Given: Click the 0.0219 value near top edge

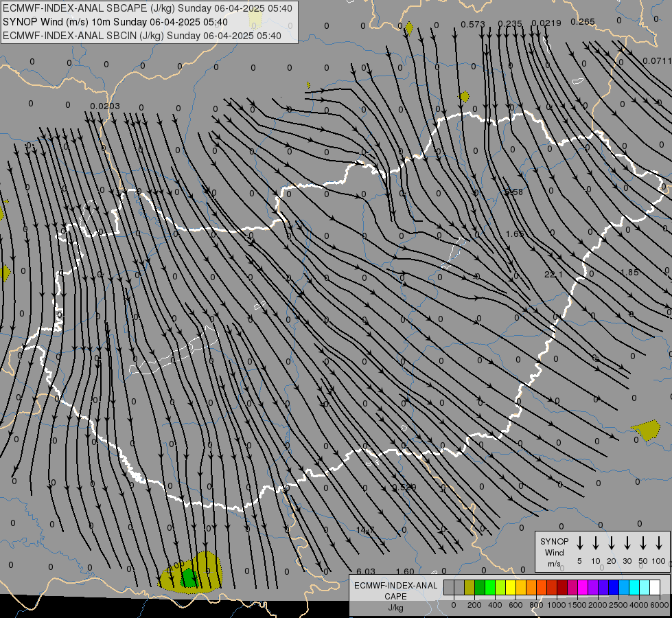Looking at the screenshot, I should (546, 23).
